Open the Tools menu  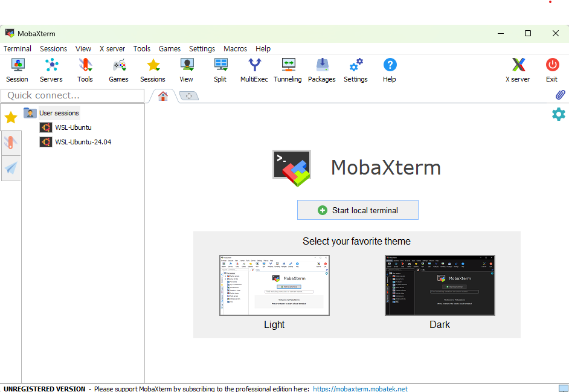[x=141, y=49]
